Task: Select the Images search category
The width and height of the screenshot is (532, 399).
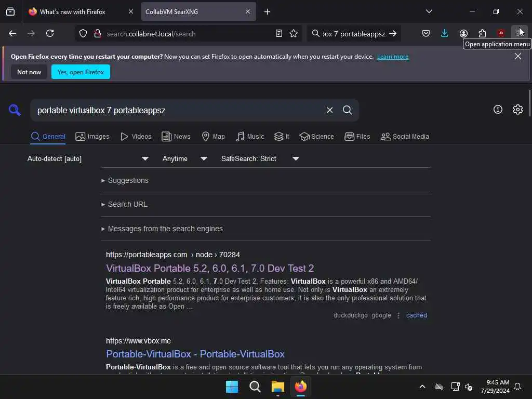Action: tap(92, 137)
